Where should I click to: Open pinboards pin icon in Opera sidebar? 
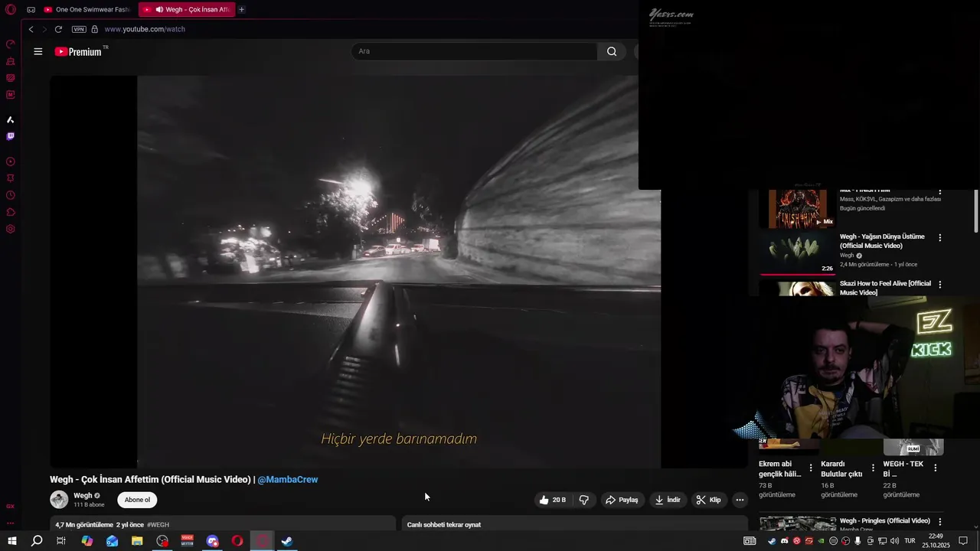pos(11,178)
